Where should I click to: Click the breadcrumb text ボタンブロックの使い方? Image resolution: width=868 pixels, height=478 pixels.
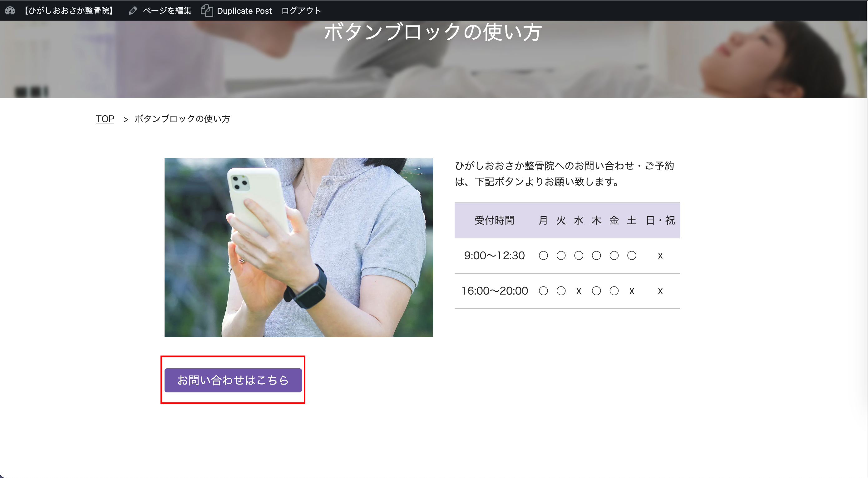coord(182,119)
